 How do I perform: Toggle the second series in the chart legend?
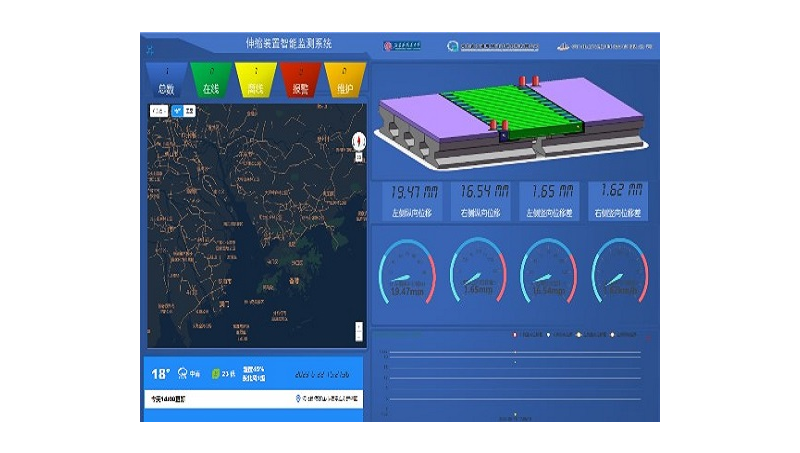[559, 335]
